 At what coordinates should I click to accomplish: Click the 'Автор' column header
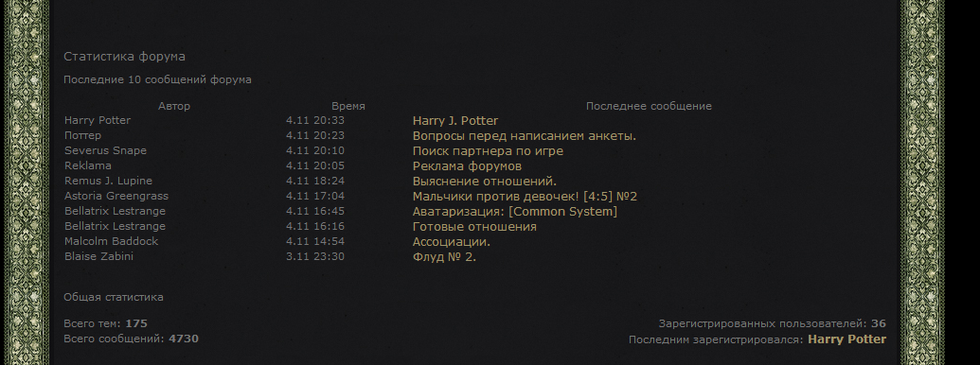pyautogui.click(x=174, y=106)
